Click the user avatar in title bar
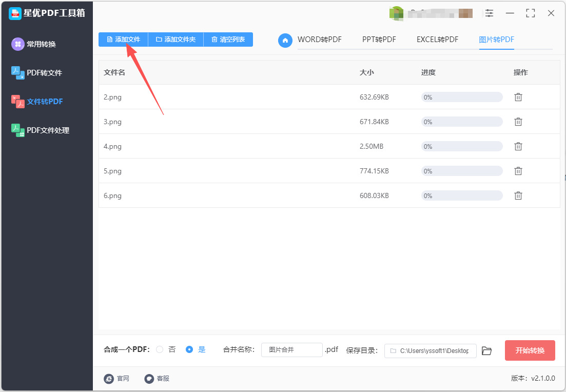The height and width of the screenshot is (392, 566). pyautogui.click(x=396, y=14)
